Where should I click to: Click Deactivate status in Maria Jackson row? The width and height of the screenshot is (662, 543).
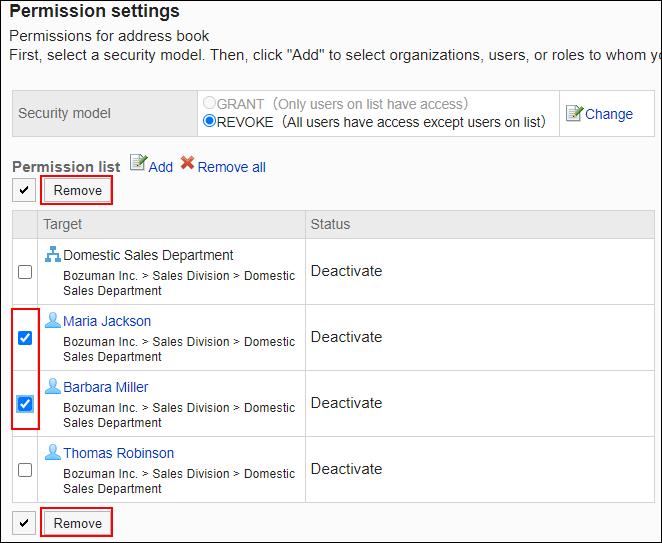tap(346, 337)
